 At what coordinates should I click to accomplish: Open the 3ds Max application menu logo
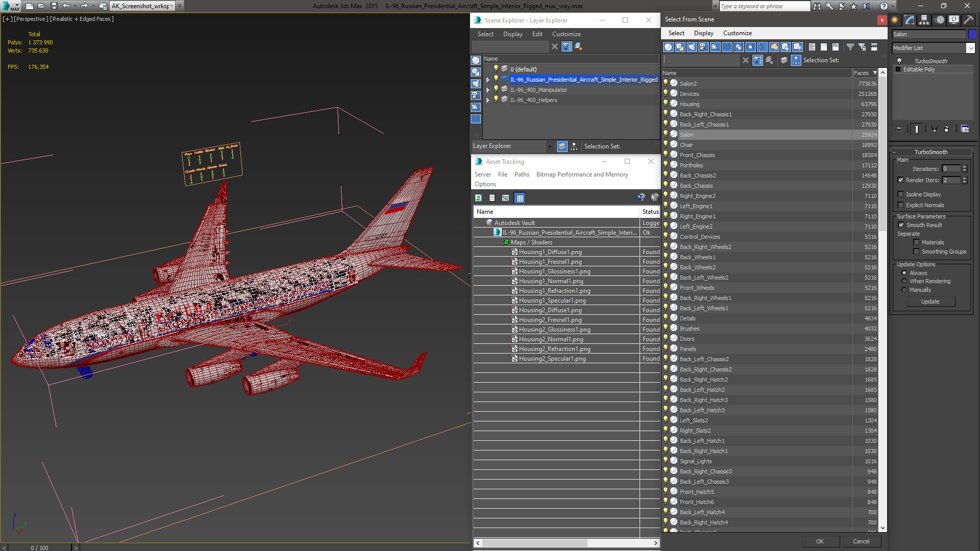click(10, 6)
